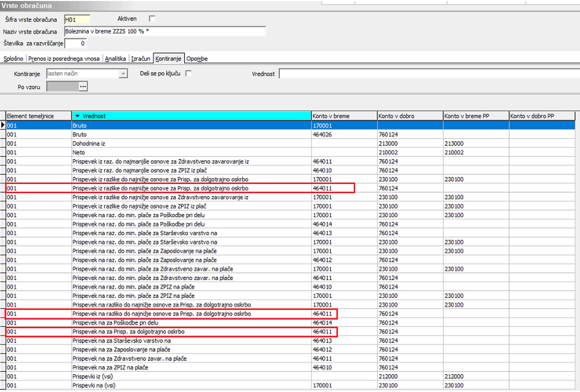Select Prispevek na za Prisp. za dolgotrajno oskrbo row
The height and width of the screenshot is (392, 580).
pos(291,332)
